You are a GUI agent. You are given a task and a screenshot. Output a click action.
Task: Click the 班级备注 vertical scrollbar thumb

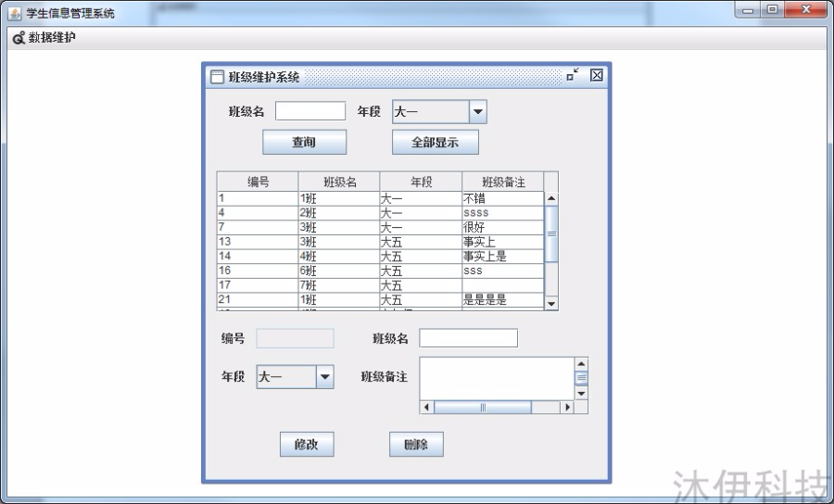click(x=581, y=378)
